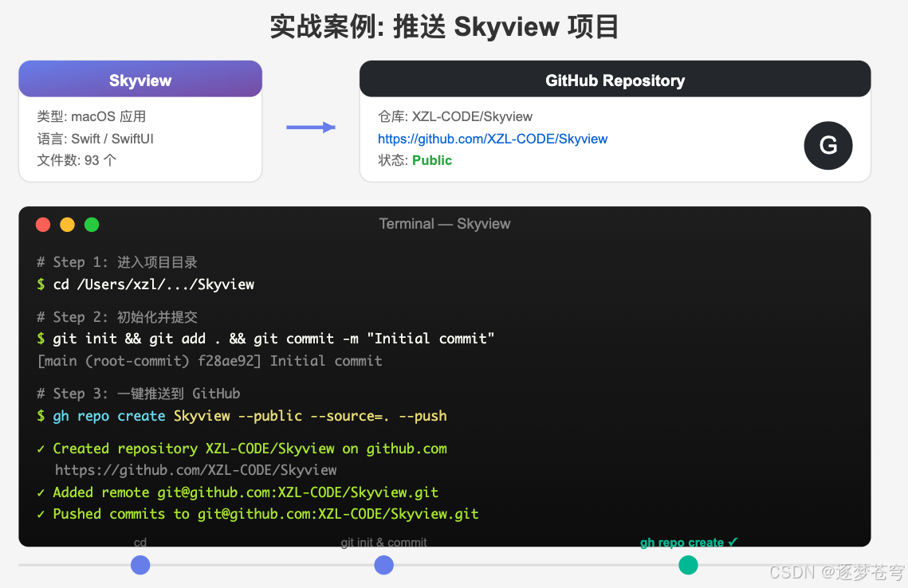Click the 'Pushed commits to git@github.com' output line
Image resolution: width=908 pixels, height=588 pixels.
pyautogui.click(x=257, y=514)
